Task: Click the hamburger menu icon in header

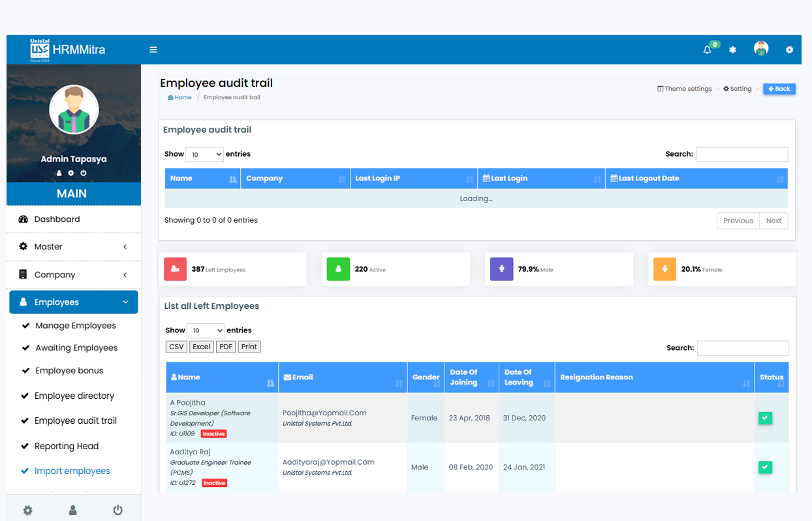Action: pos(153,50)
